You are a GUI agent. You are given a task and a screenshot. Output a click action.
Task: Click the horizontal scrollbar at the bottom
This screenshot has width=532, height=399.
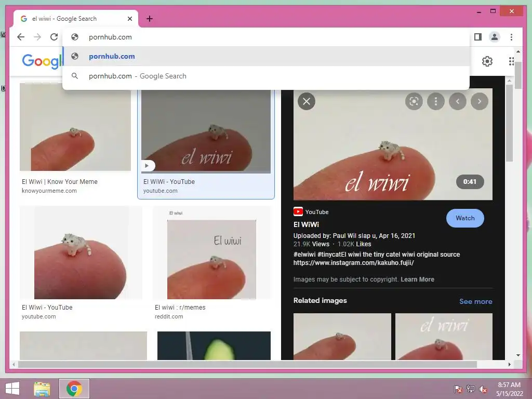[247, 364]
